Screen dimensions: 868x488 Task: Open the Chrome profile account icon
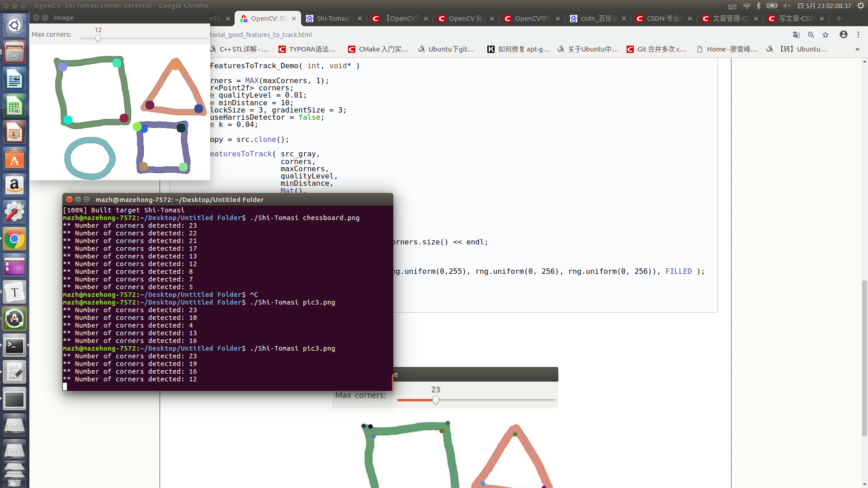[843, 35]
